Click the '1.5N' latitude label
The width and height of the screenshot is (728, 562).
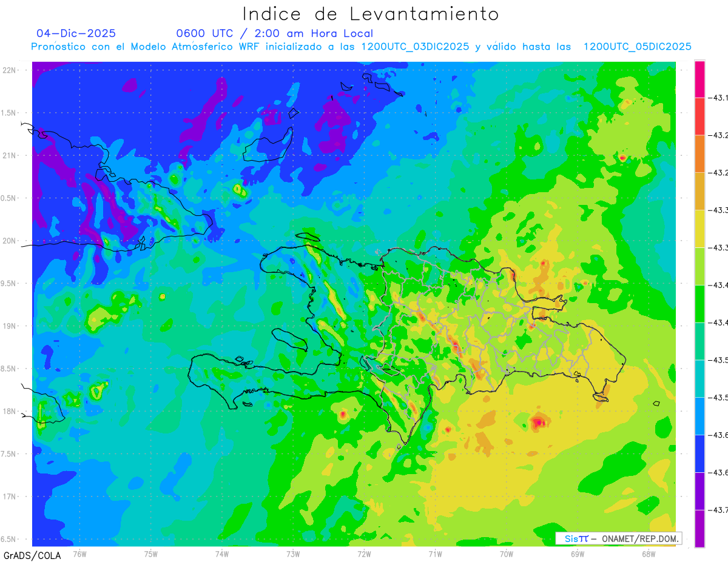(x=8, y=113)
